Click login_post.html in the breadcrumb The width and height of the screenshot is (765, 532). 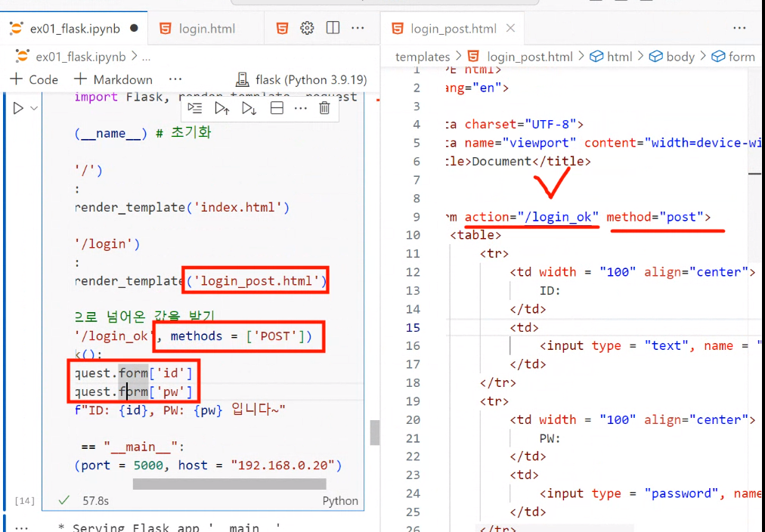pos(529,57)
